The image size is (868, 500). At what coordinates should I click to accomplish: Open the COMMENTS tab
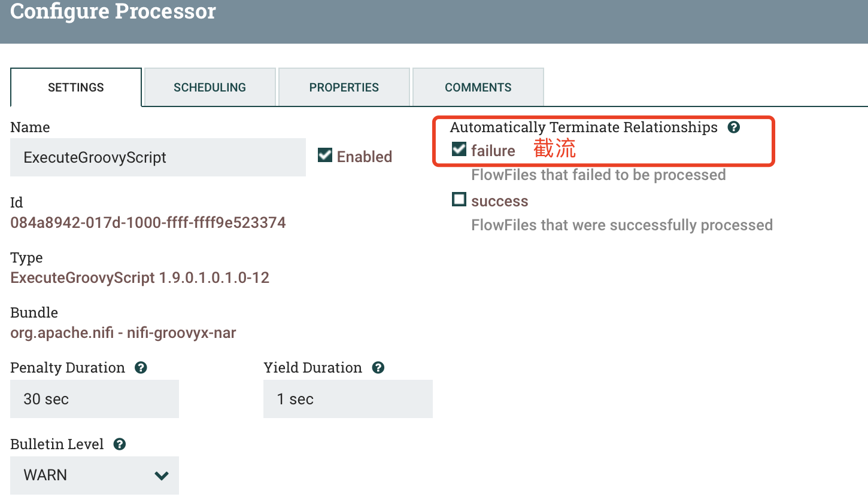pos(478,87)
